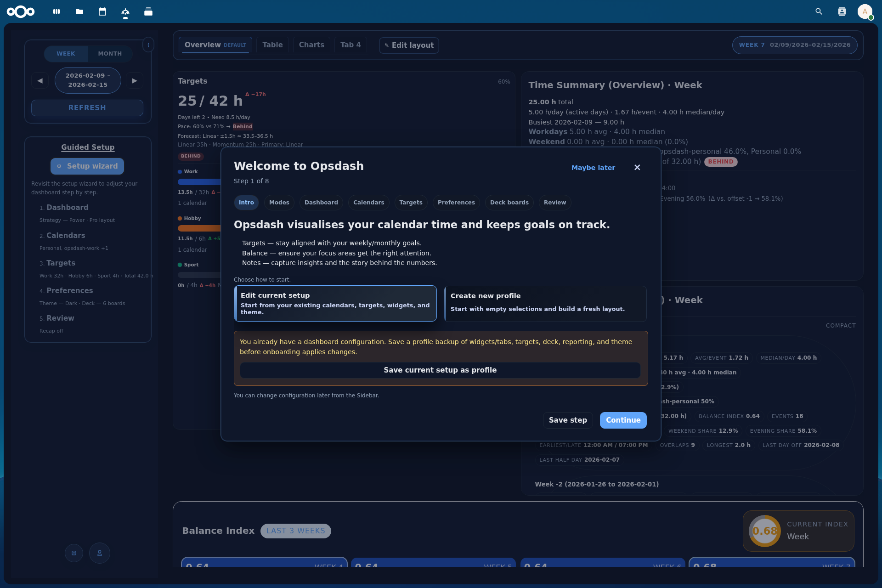Click 'EVENTS 18' chip
Screen dimensions: 882x588
[x=787, y=416]
